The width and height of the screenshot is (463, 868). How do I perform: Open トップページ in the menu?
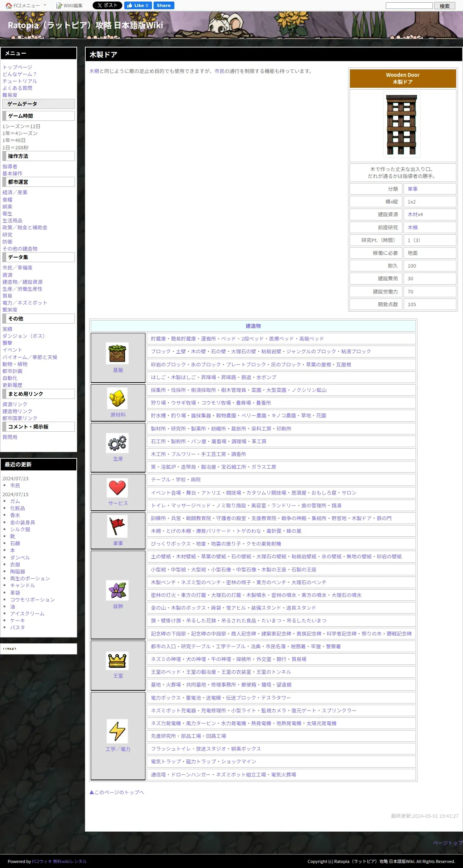click(x=17, y=67)
